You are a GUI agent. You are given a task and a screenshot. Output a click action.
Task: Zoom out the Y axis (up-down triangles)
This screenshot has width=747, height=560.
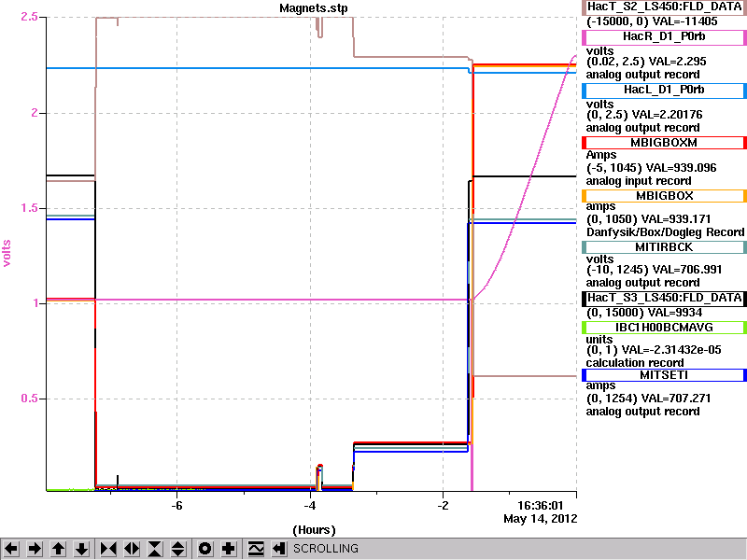tap(178, 549)
